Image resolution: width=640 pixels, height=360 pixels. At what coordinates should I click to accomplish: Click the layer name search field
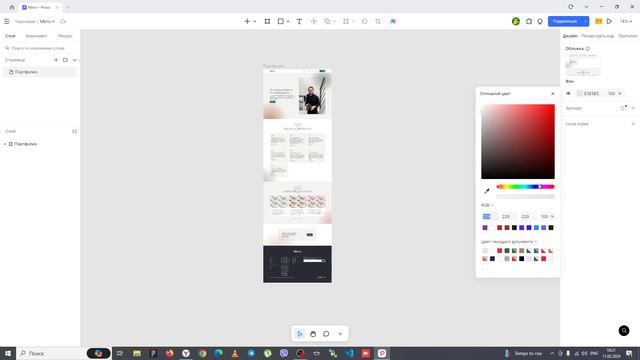click(x=40, y=48)
